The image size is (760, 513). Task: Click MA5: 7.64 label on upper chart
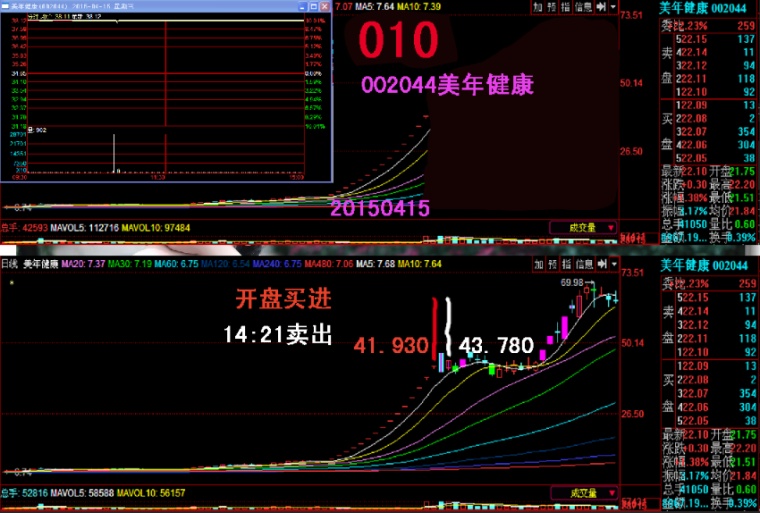tap(375, 6)
